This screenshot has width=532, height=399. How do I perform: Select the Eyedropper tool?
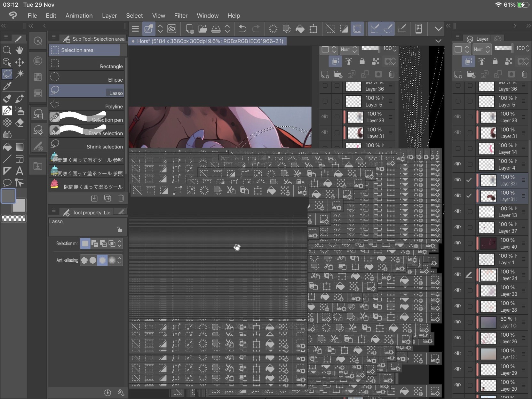tap(7, 86)
